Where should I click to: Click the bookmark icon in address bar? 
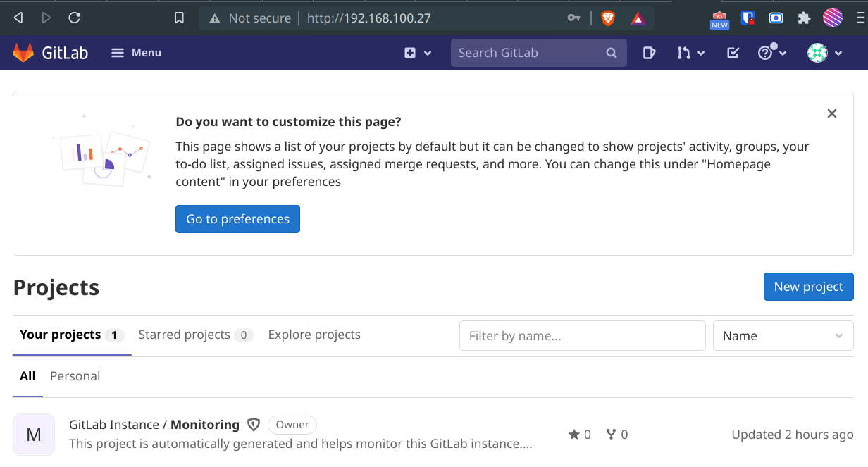[x=179, y=18]
